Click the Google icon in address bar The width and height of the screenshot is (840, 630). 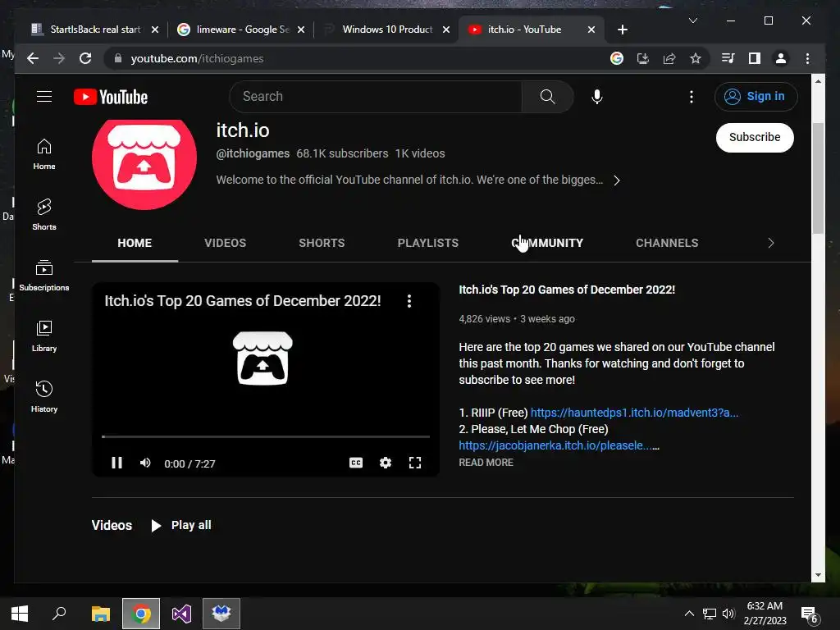click(x=617, y=58)
